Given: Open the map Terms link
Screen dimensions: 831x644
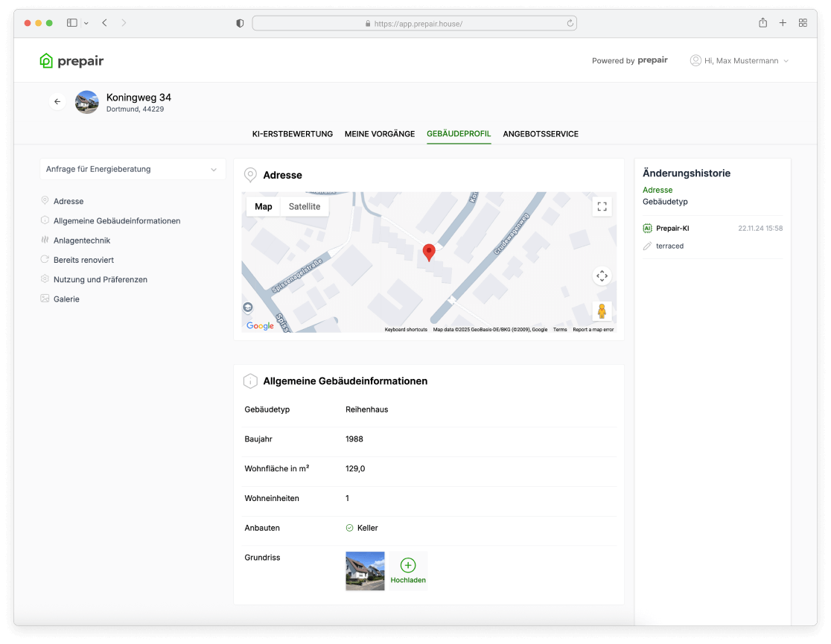Looking at the screenshot, I should click(560, 330).
